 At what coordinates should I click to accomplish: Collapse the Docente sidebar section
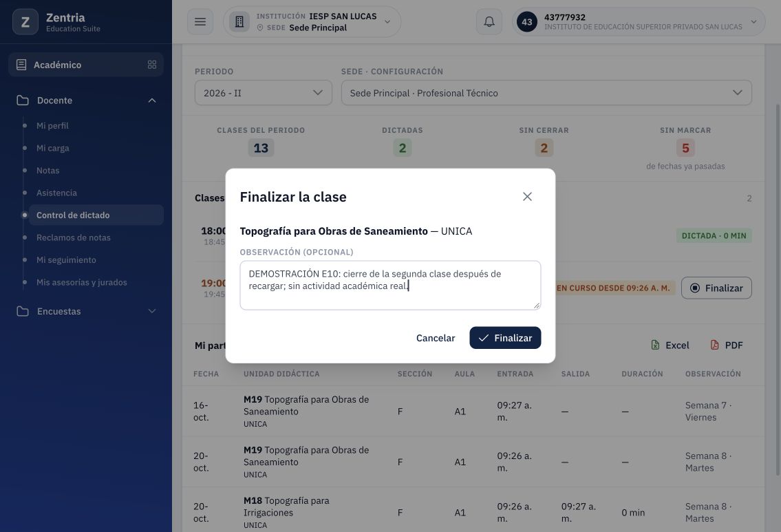click(x=152, y=100)
